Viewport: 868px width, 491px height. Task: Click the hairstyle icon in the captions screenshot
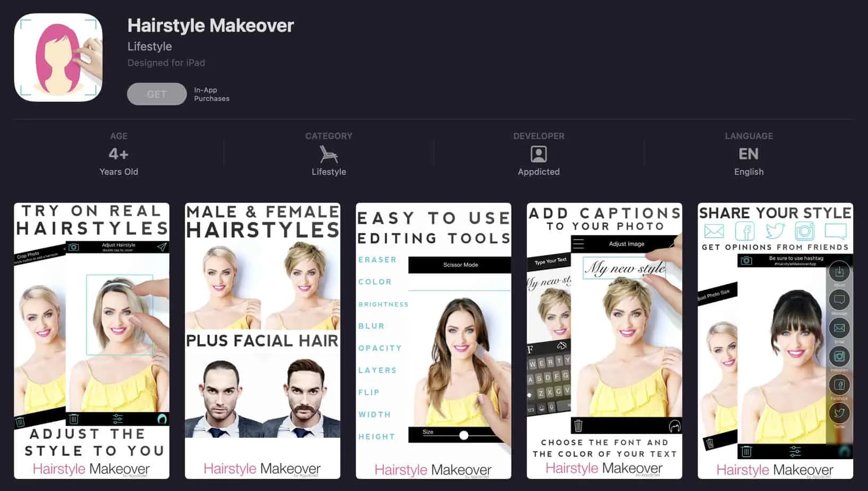pyautogui.click(x=675, y=426)
